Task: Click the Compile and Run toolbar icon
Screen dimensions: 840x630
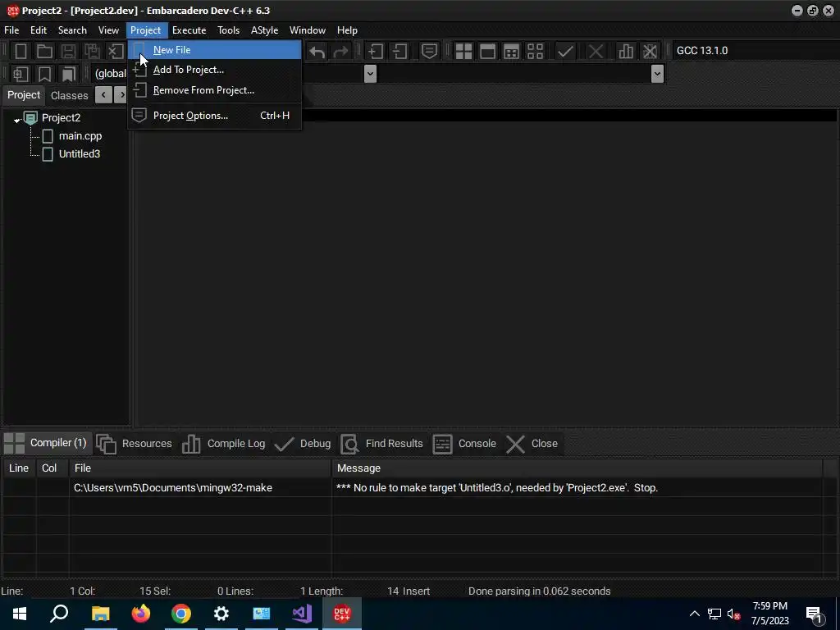Action: tap(512, 51)
